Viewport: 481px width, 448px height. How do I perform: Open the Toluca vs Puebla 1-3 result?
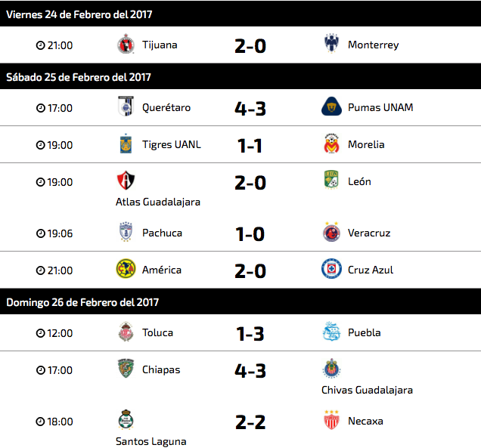(x=250, y=333)
